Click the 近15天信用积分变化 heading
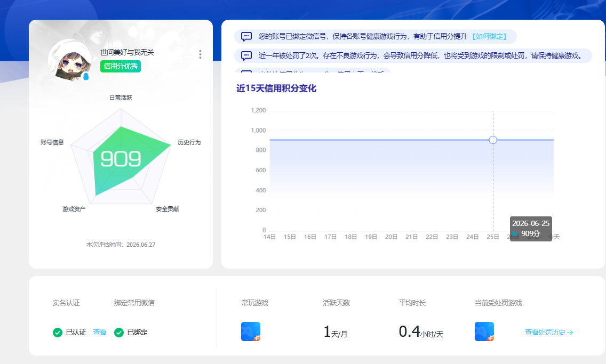 276,88
